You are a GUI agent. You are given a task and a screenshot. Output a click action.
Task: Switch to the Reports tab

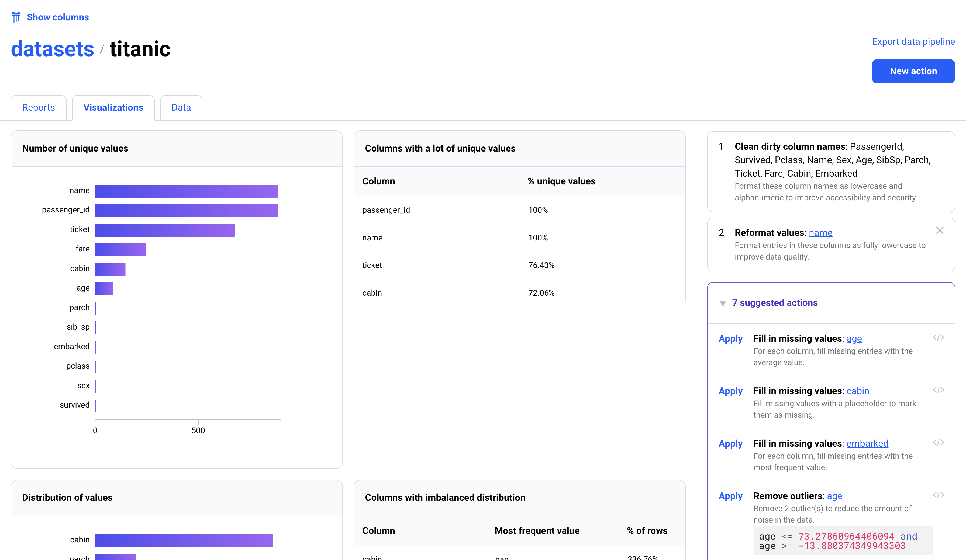(38, 108)
